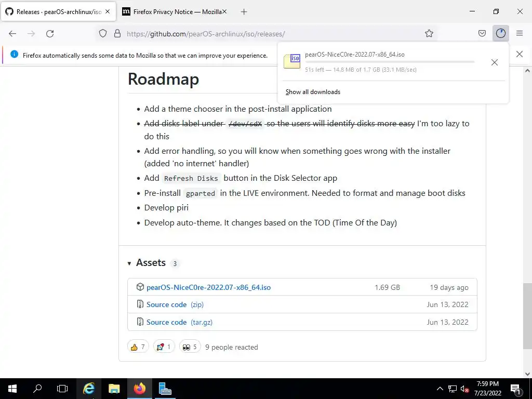Download Source code (zip)
Viewport: 532px width, 399px height.
tap(175, 304)
